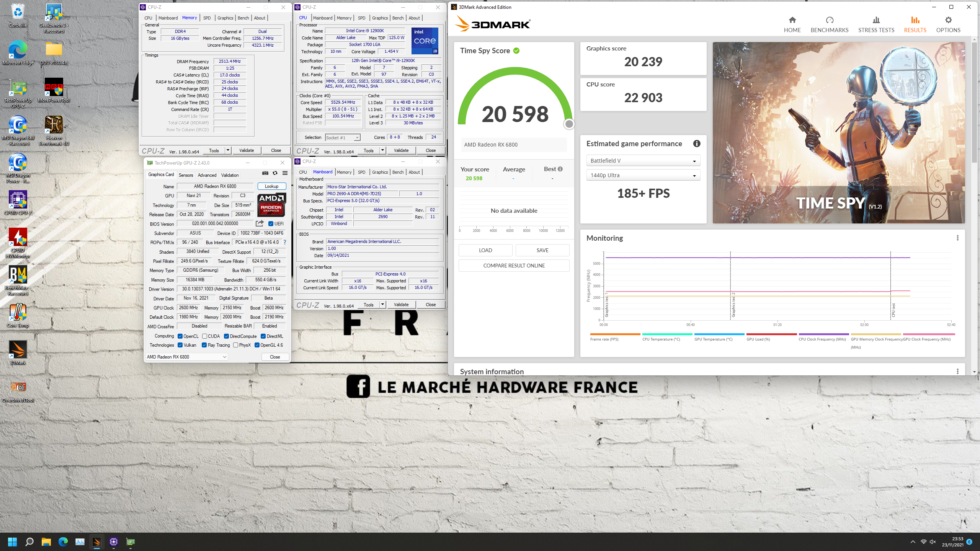Open Corbeille recycle bin desktop icon

click(18, 16)
